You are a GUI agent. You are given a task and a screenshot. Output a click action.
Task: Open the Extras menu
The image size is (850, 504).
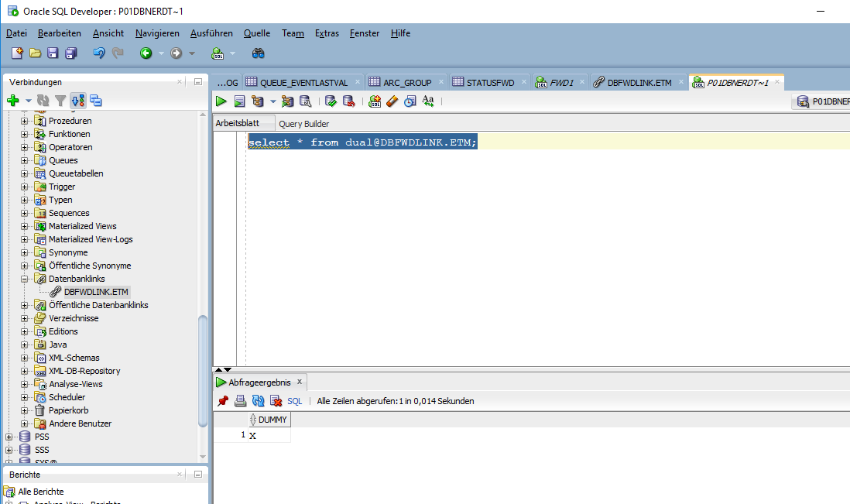click(327, 33)
